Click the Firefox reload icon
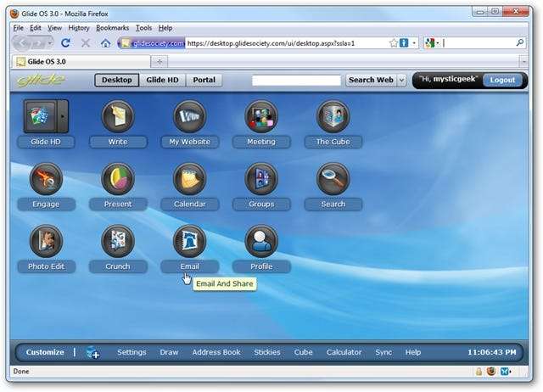 [x=65, y=43]
